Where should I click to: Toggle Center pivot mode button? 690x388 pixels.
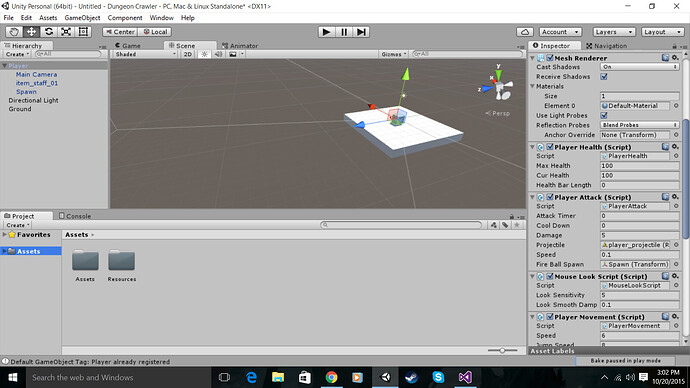120,32
